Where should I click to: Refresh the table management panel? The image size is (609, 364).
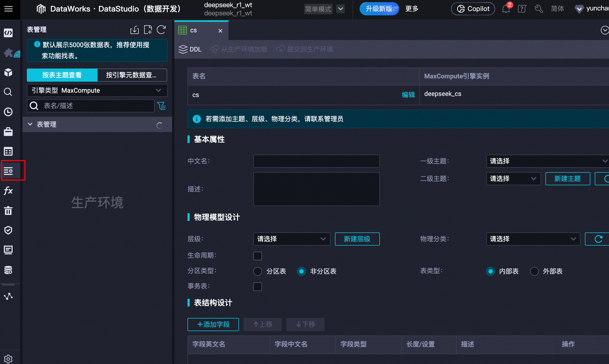[161, 30]
